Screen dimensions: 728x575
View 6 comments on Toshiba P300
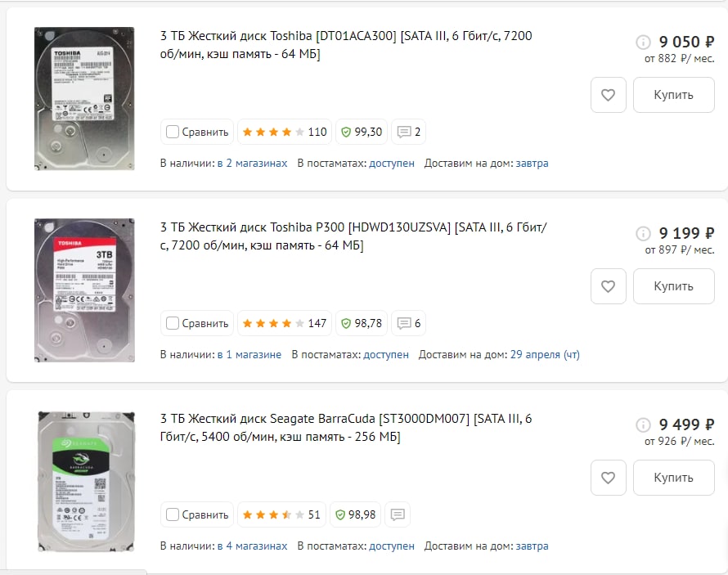[x=408, y=323]
